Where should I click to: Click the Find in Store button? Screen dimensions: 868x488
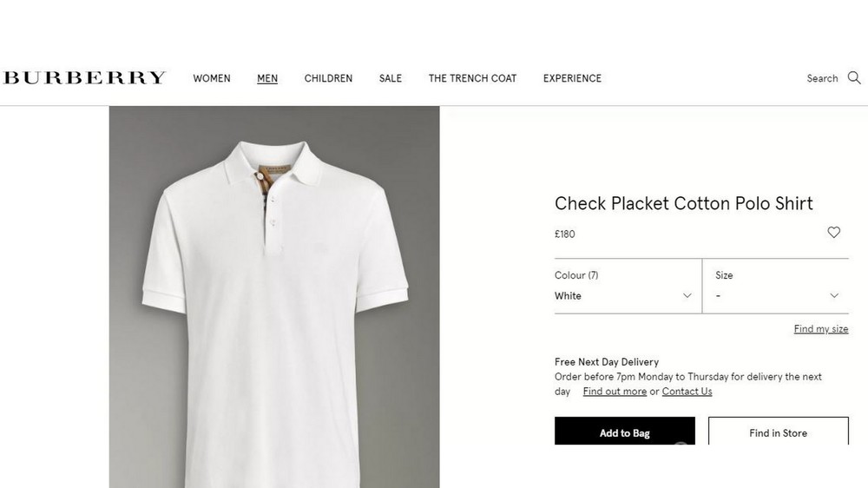point(778,432)
